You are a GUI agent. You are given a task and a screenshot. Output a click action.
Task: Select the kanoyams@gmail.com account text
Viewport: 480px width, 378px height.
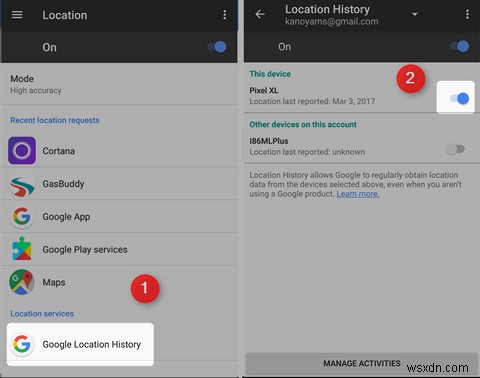[332, 22]
